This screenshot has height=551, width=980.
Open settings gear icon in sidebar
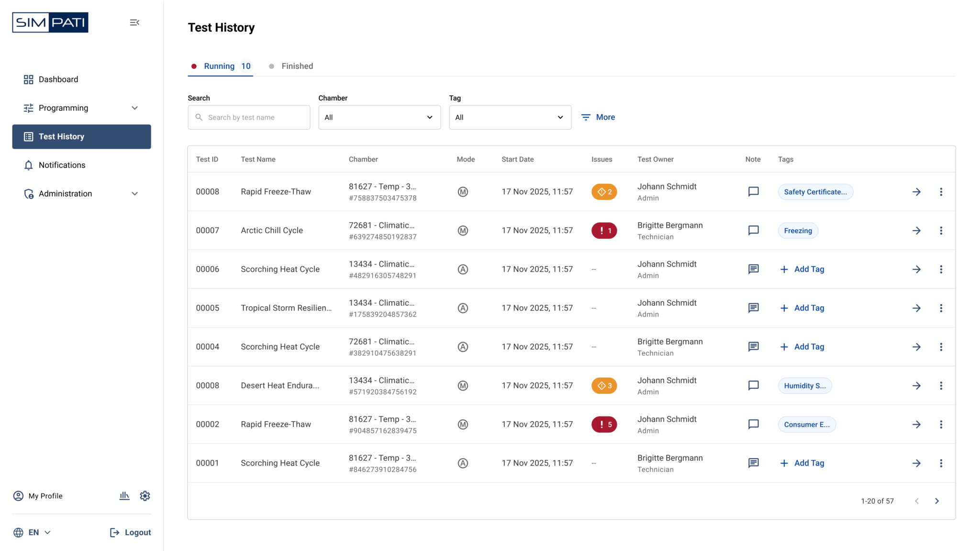pyautogui.click(x=145, y=496)
